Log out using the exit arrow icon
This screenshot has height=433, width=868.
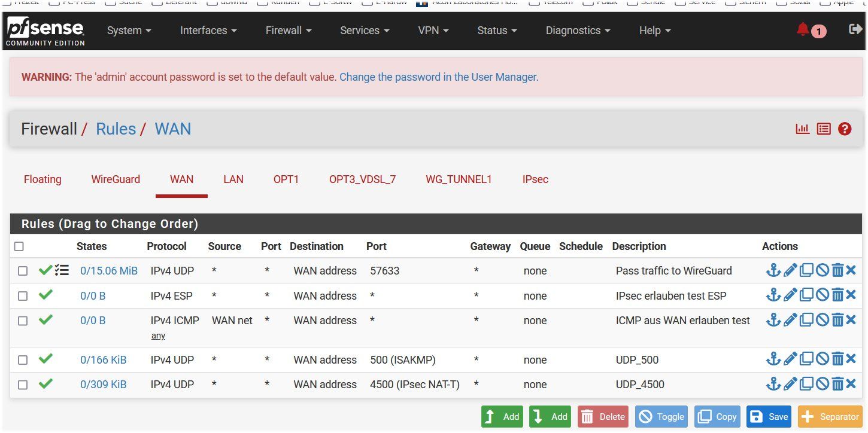coord(855,29)
